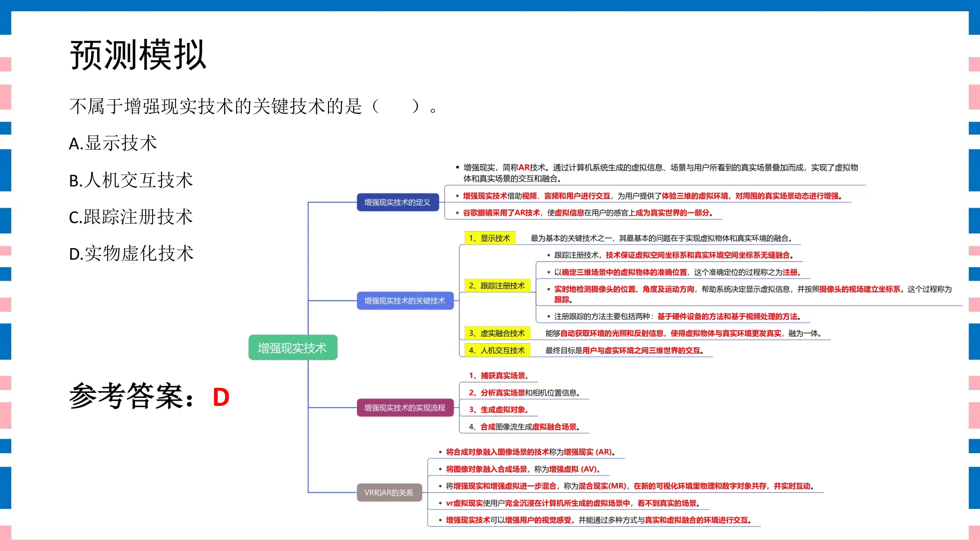Select the question text 不属于增强现实技术的关键技术的是
This screenshot has width=980, height=551.
(x=215, y=107)
